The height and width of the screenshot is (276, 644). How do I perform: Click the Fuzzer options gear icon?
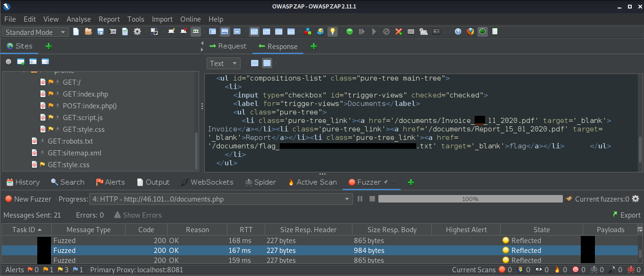pyautogui.click(x=636, y=199)
